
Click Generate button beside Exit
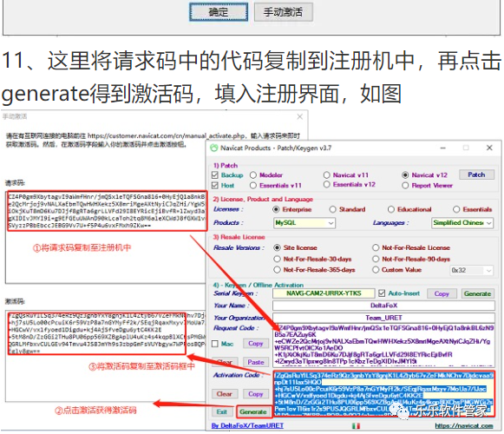tap(253, 411)
